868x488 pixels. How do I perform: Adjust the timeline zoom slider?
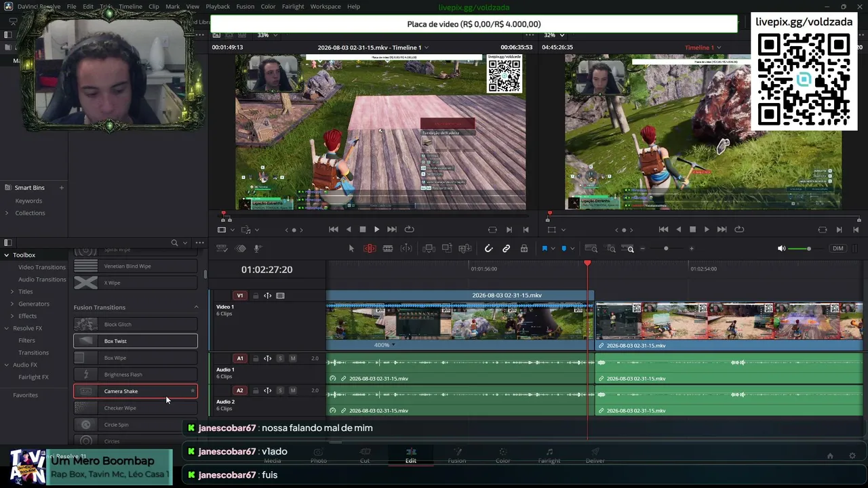[666, 249]
